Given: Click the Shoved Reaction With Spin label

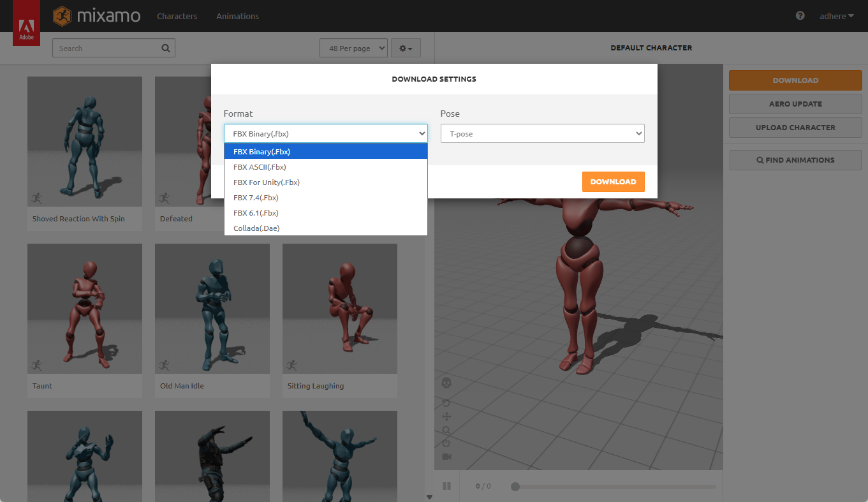Looking at the screenshot, I should coord(78,219).
